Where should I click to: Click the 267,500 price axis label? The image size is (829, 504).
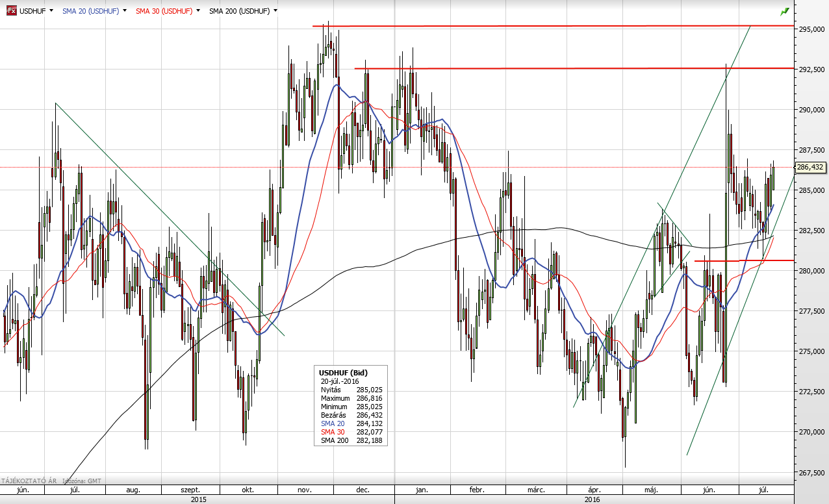(811, 473)
